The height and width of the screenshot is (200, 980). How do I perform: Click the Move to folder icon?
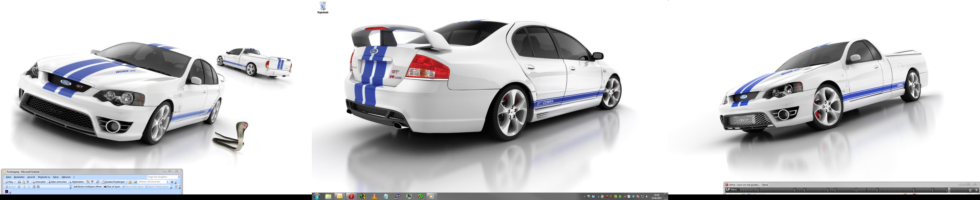(24, 182)
